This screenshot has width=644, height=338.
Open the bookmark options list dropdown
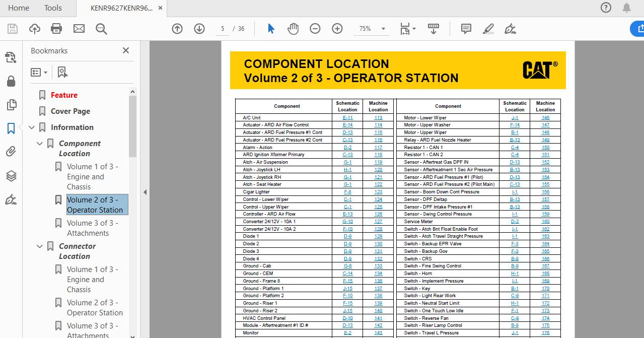pos(39,73)
